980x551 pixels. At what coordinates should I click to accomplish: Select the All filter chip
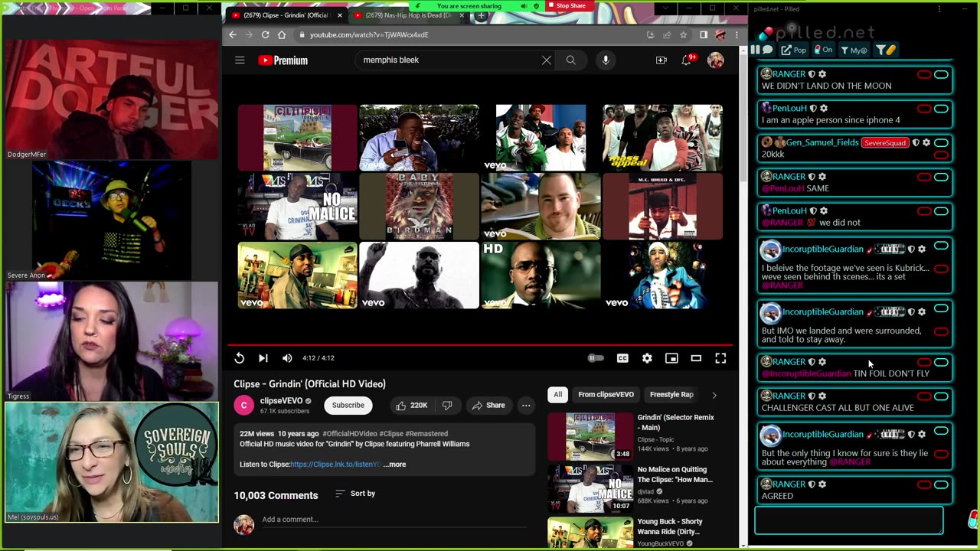557,395
